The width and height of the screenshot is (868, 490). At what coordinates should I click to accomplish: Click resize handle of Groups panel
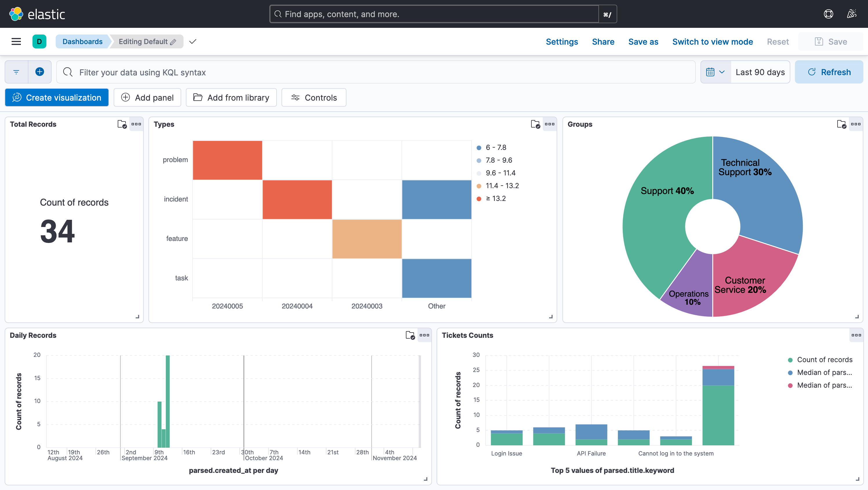857,317
